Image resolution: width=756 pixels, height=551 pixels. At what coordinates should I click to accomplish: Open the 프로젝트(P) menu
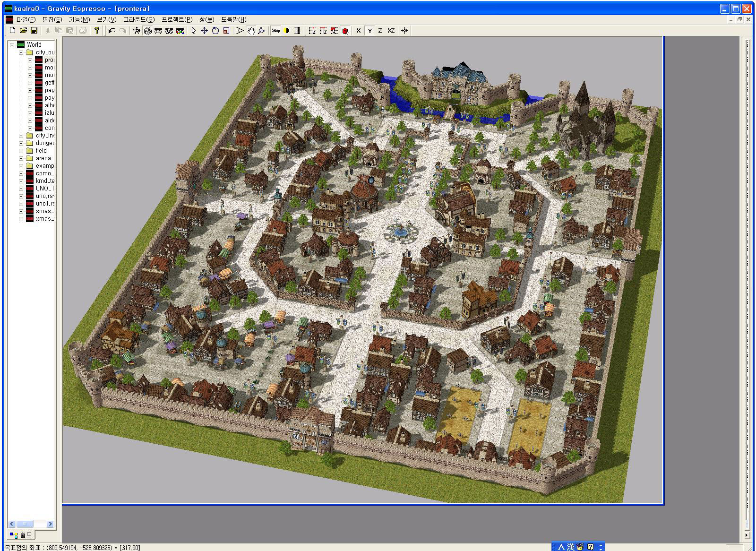(x=177, y=19)
